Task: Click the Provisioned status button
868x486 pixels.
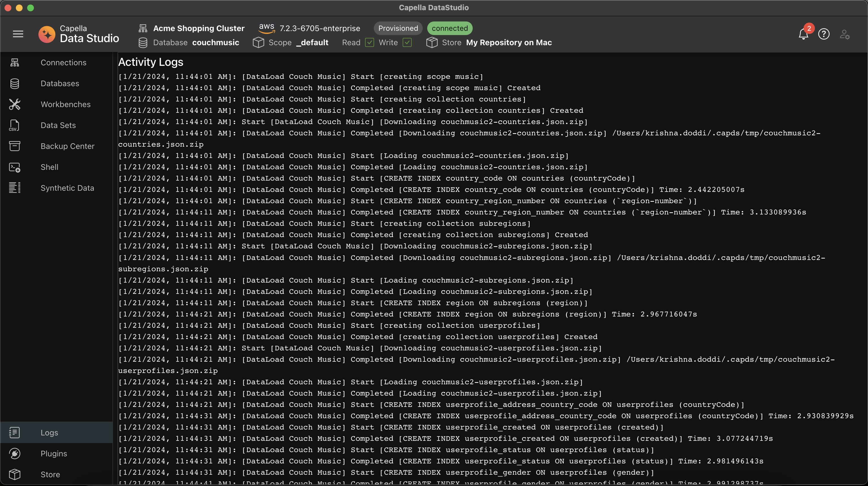Action: tap(398, 28)
